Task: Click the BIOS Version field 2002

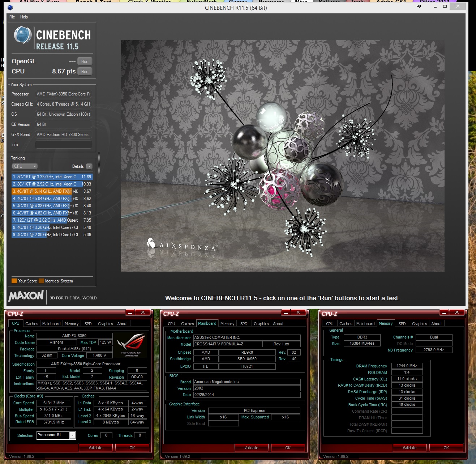Action: 247,388
